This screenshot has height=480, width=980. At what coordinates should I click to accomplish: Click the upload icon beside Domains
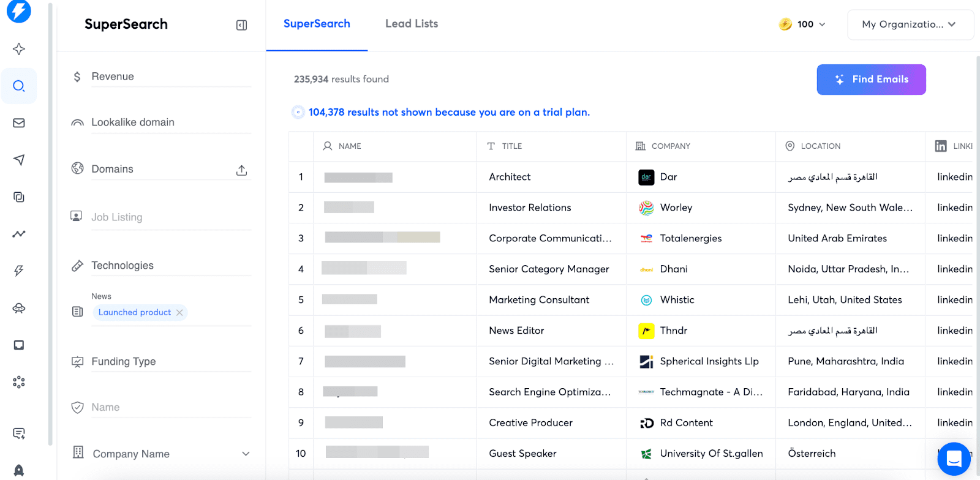coord(241,170)
